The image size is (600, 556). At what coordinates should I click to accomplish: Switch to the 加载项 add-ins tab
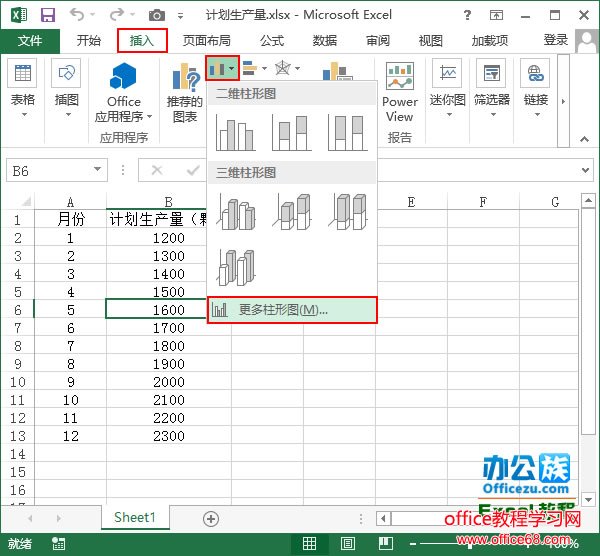point(490,40)
